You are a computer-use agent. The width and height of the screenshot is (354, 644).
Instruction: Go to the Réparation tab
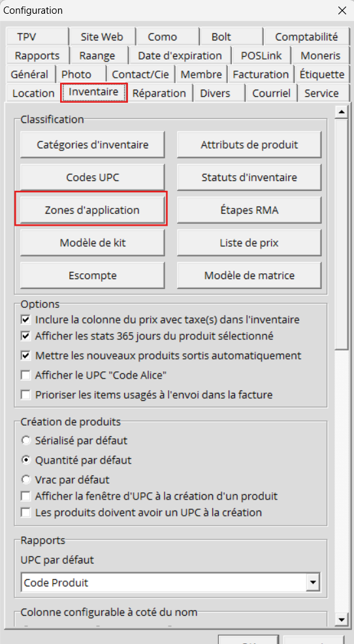pos(159,93)
